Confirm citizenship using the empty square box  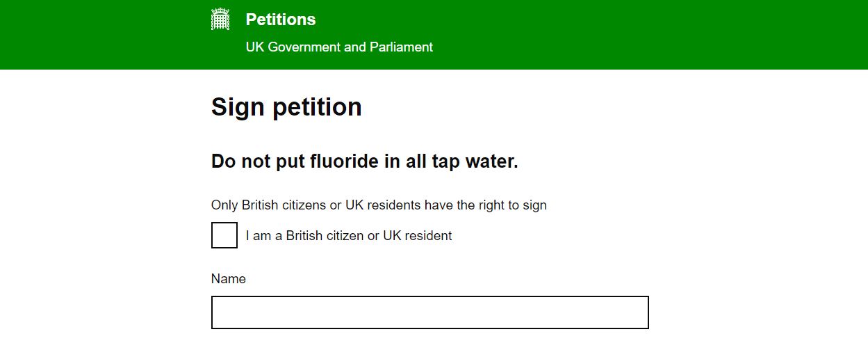[x=224, y=235]
